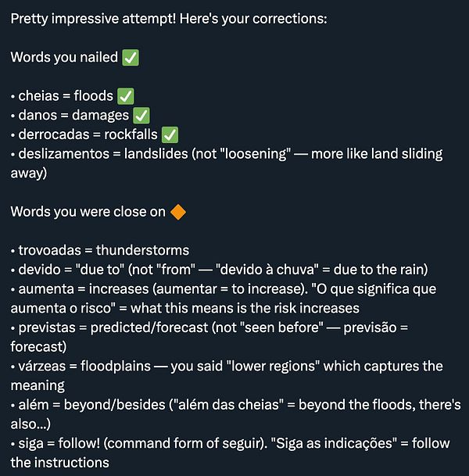
Task: Click the orange diamond beside "close on"
Action: 178,212
